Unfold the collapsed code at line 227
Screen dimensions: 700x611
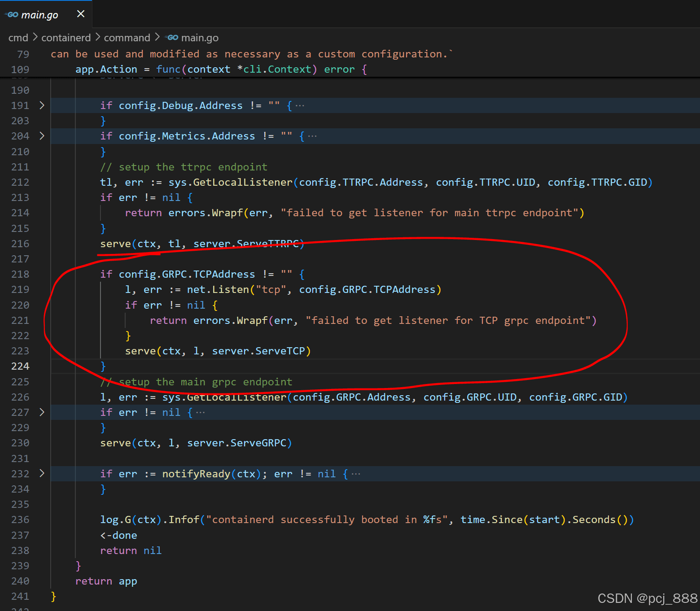[x=42, y=412]
